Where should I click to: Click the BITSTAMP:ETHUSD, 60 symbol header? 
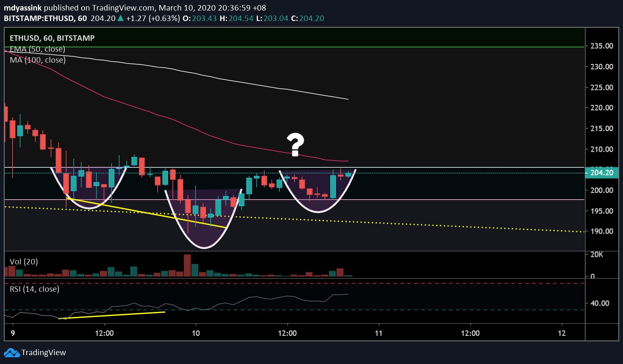click(x=45, y=18)
